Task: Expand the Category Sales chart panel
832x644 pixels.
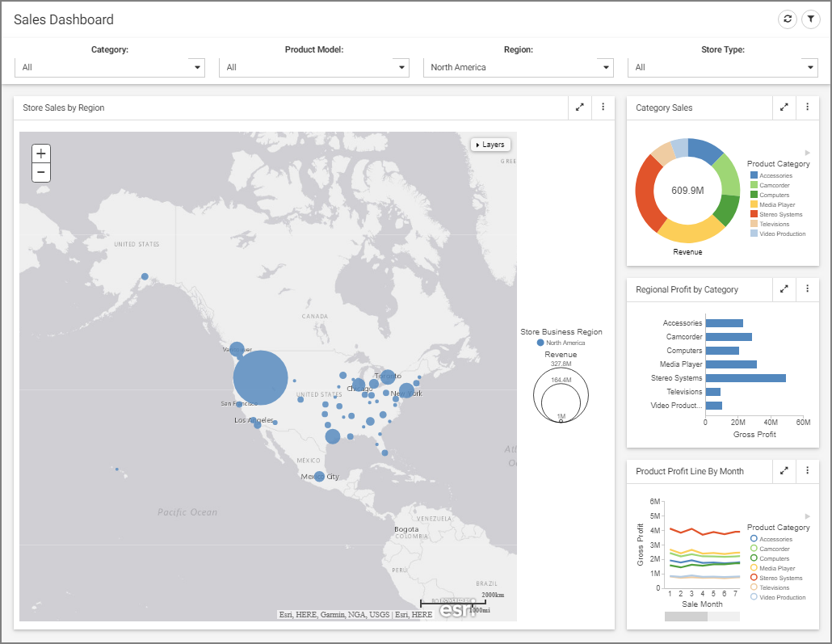Action: tap(784, 107)
